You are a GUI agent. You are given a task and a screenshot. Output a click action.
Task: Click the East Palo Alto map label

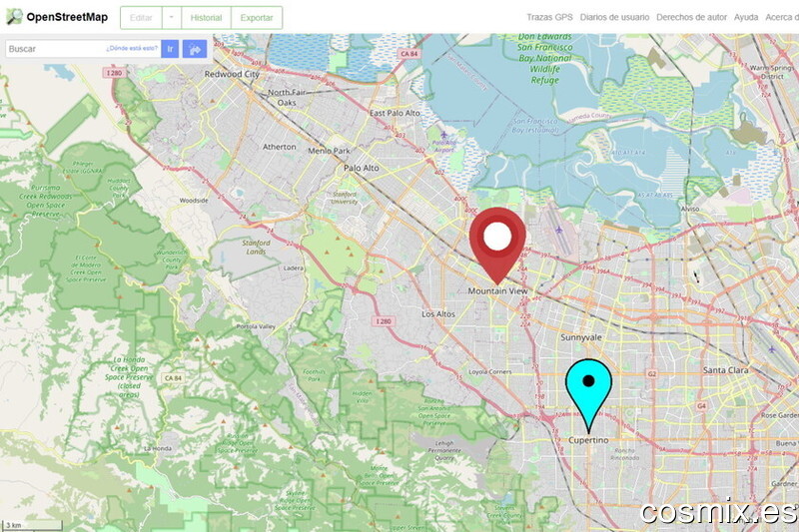(395, 113)
